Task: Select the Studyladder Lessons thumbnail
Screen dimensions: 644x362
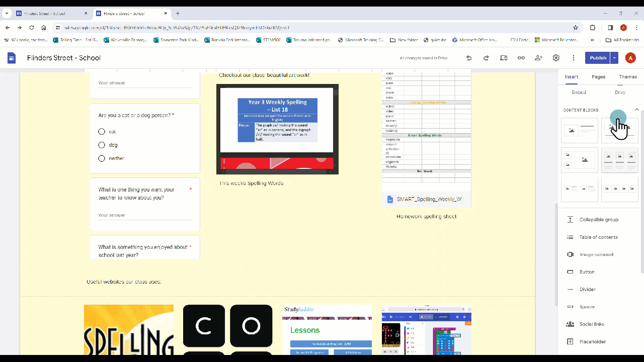Action: 327,329
